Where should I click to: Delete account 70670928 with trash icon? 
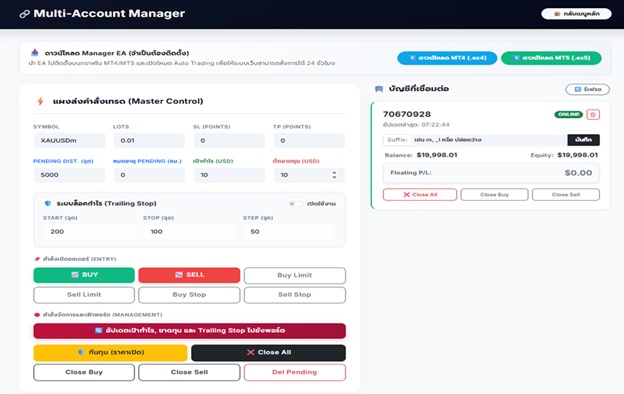point(593,115)
